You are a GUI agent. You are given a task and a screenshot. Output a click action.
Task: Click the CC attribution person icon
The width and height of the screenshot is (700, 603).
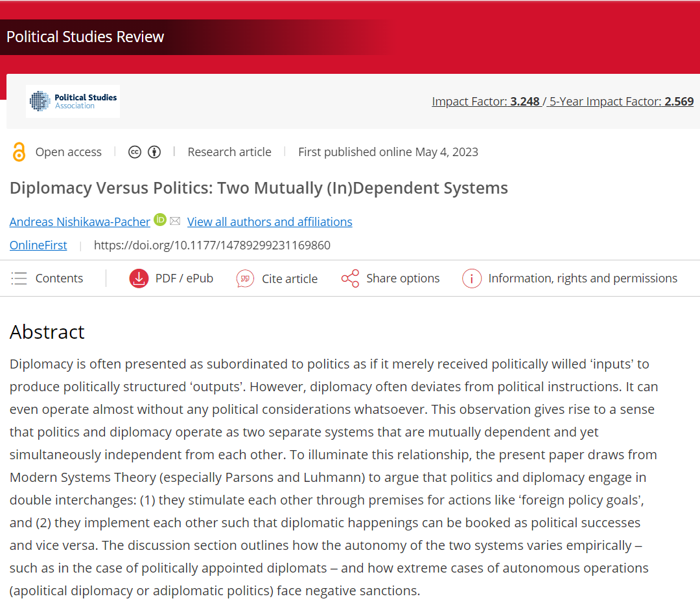[154, 152]
